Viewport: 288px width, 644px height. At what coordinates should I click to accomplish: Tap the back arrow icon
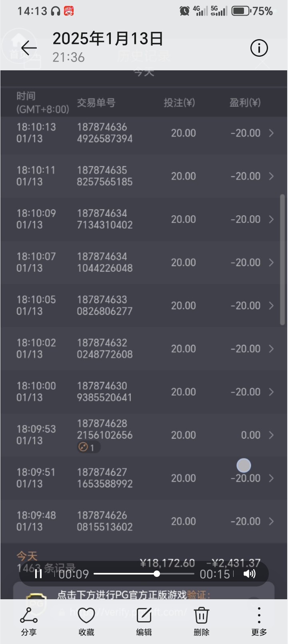(x=29, y=48)
